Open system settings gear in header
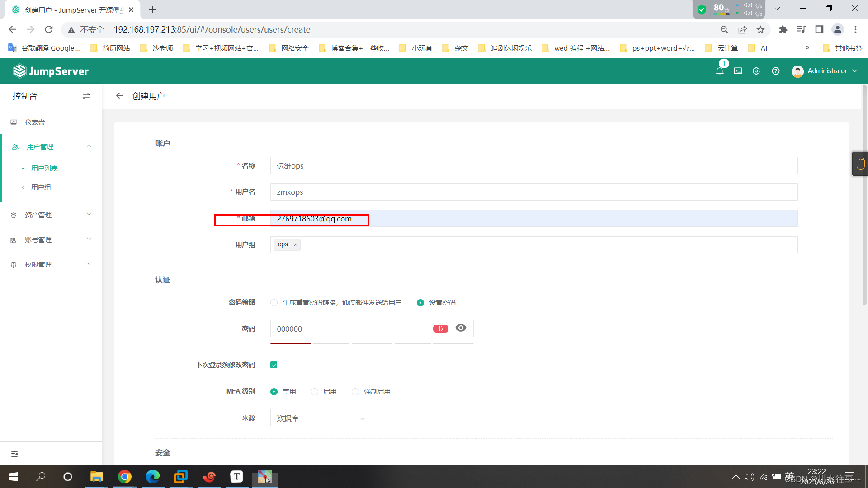 (x=756, y=71)
